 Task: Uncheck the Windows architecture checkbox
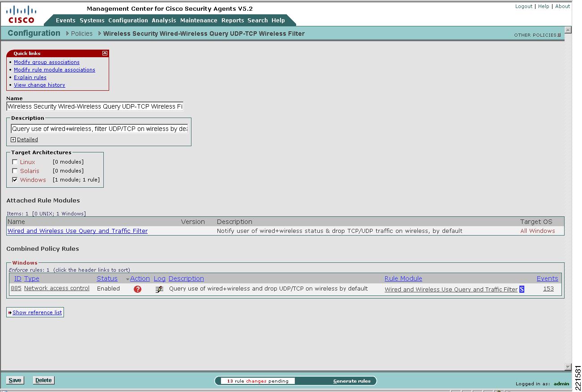[x=15, y=180]
